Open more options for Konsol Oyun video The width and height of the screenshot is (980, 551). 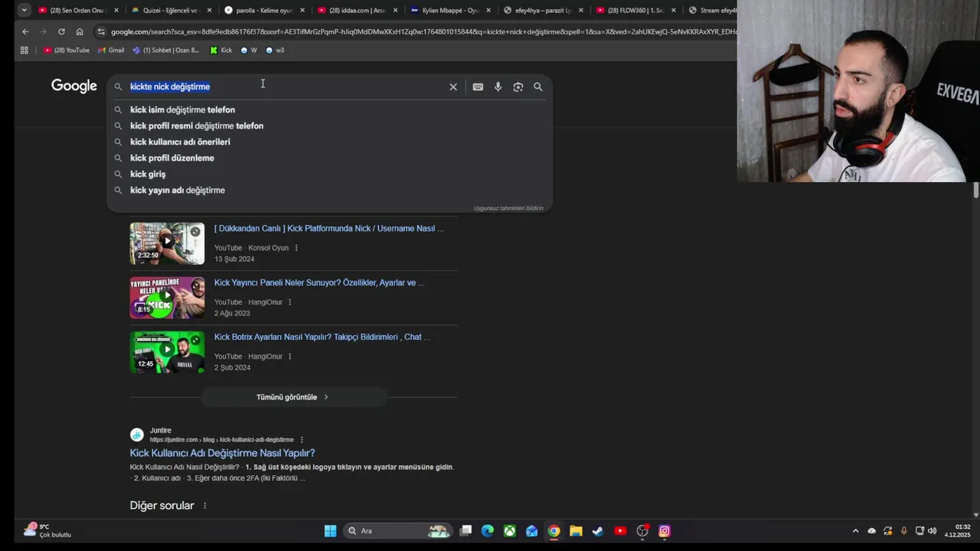point(296,248)
